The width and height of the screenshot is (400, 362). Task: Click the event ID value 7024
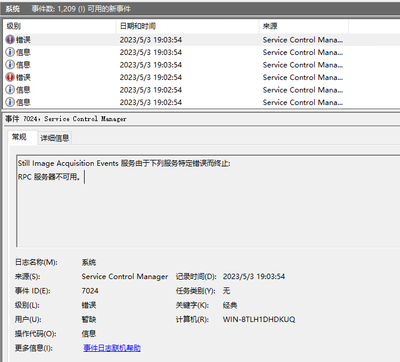[90, 291]
